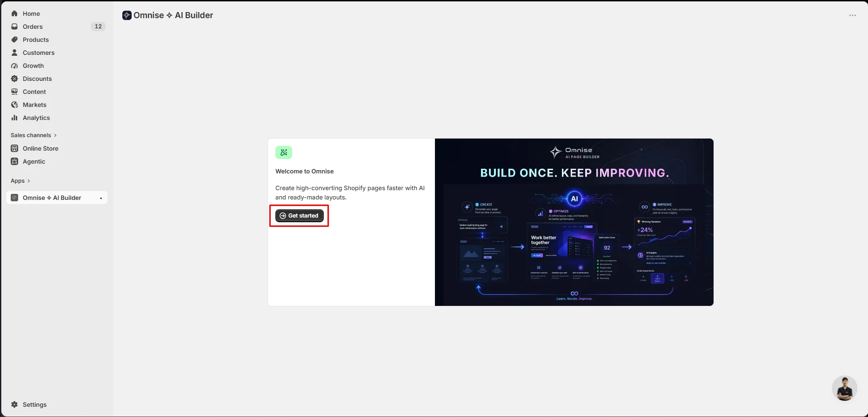Screen dimensions: 868x417
Task: Select the Markets sidebar label
Action: point(34,105)
